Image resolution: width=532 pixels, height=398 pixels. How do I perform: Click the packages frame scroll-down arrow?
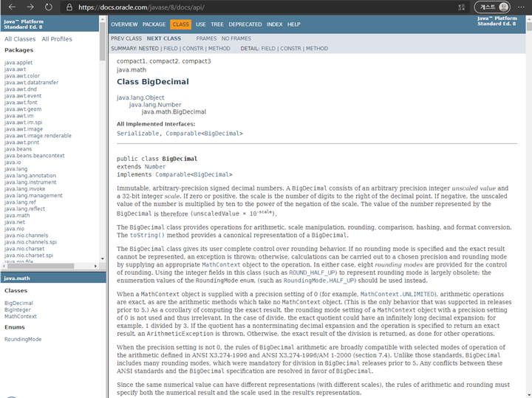tap(103, 258)
